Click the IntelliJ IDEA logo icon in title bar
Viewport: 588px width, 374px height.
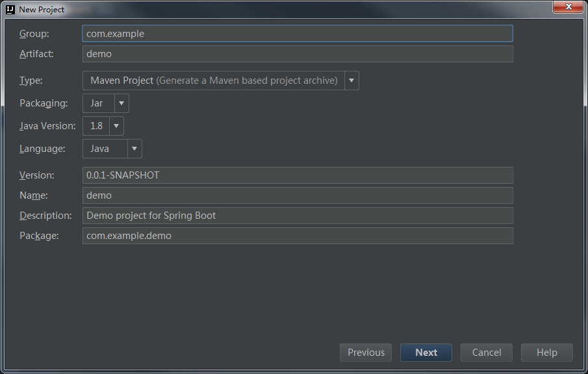10,9
